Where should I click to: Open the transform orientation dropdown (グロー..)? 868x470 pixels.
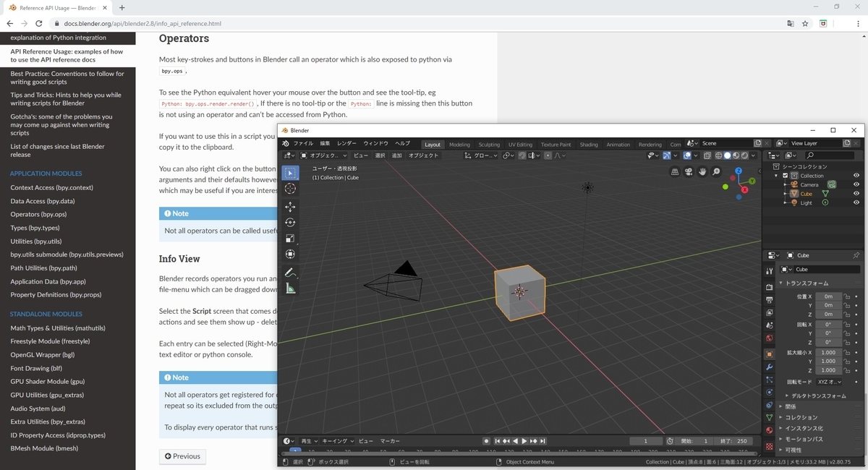point(481,155)
